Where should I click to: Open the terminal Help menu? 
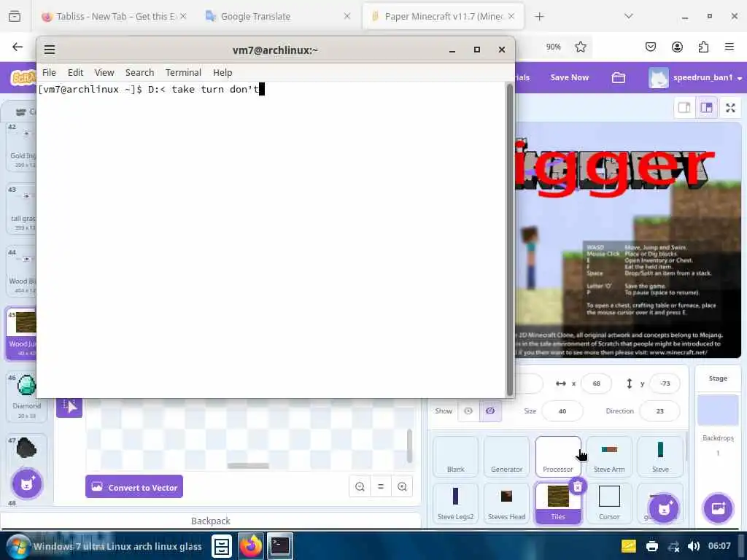(222, 72)
